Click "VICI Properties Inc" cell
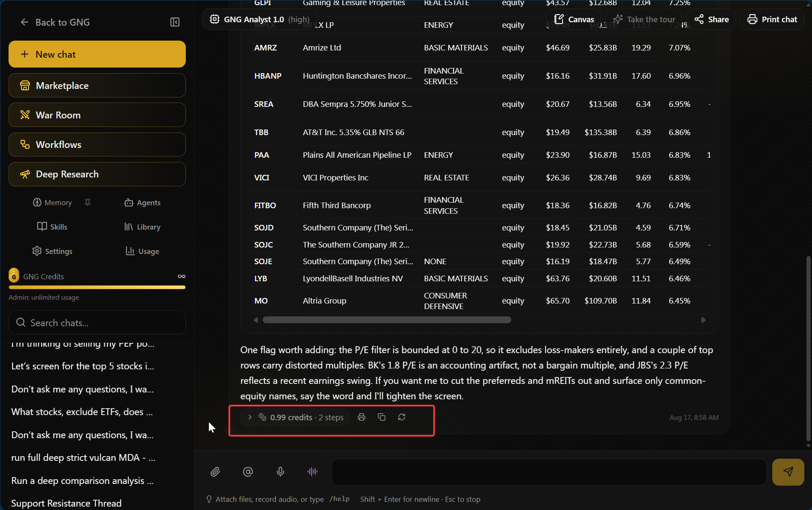 coord(335,178)
